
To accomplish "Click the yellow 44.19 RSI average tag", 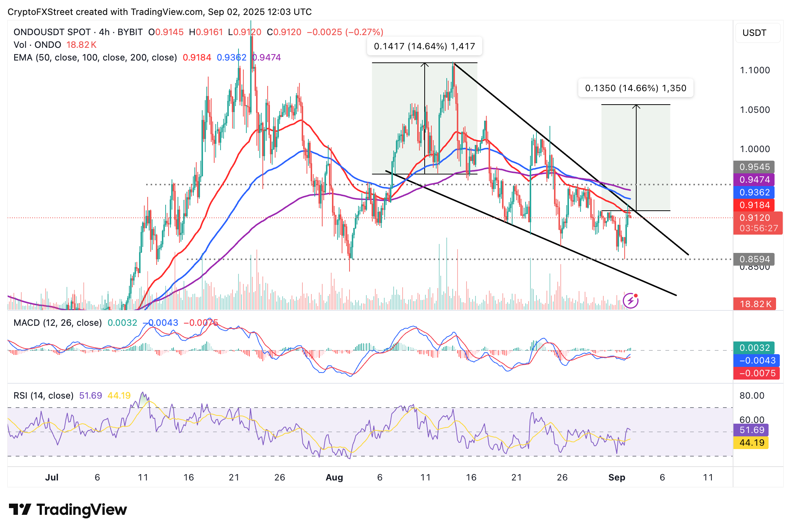I will pyautogui.click(x=751, y=443).
